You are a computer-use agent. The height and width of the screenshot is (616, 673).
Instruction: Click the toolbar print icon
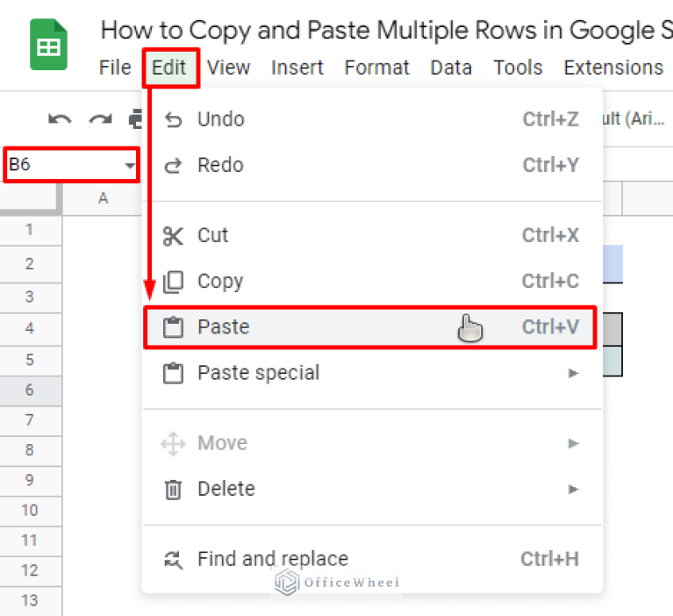135,119
